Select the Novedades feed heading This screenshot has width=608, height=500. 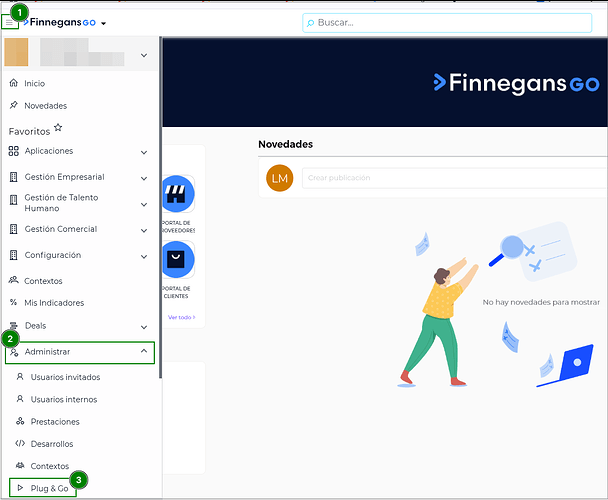(x=285, y=144)
